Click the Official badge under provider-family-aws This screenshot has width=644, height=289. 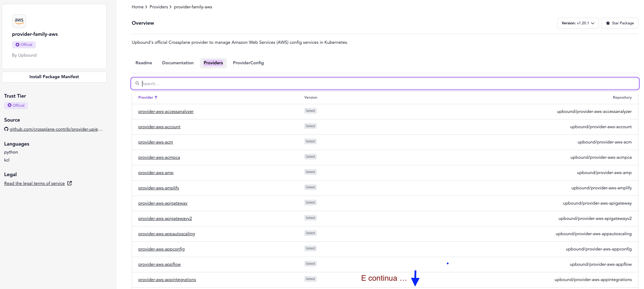click(24, 45)
